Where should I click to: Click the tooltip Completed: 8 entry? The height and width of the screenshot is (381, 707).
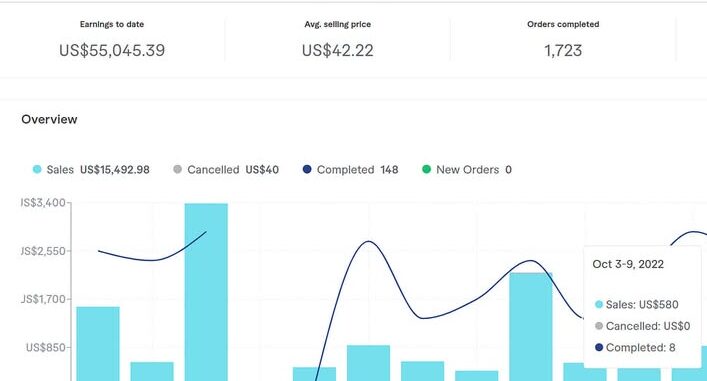(x=635, y=348)
